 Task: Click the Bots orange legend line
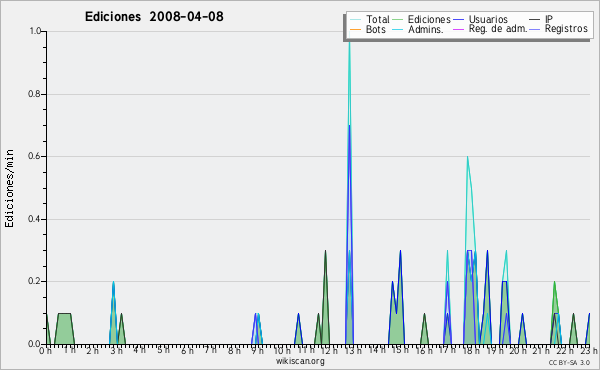click(355, 29)
